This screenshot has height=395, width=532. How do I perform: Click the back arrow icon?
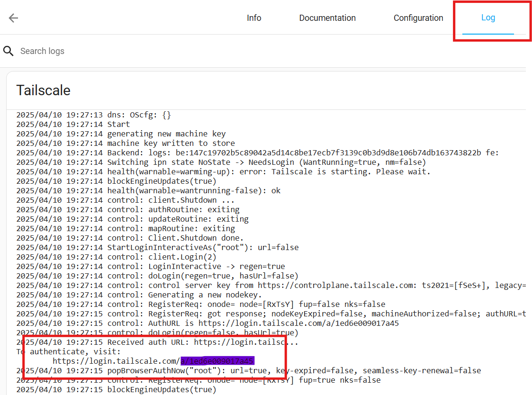[x=13, y=18]
